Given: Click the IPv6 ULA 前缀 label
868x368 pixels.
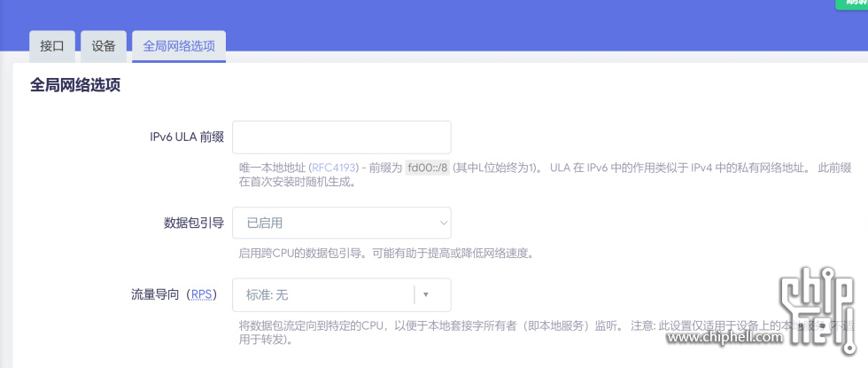Looking at the screenshot, I should [187, 137].
